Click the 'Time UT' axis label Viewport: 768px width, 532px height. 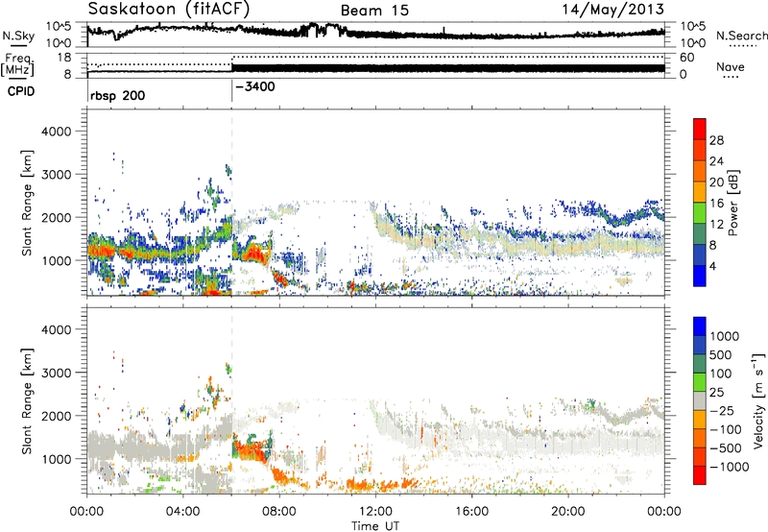coord(375,526)
